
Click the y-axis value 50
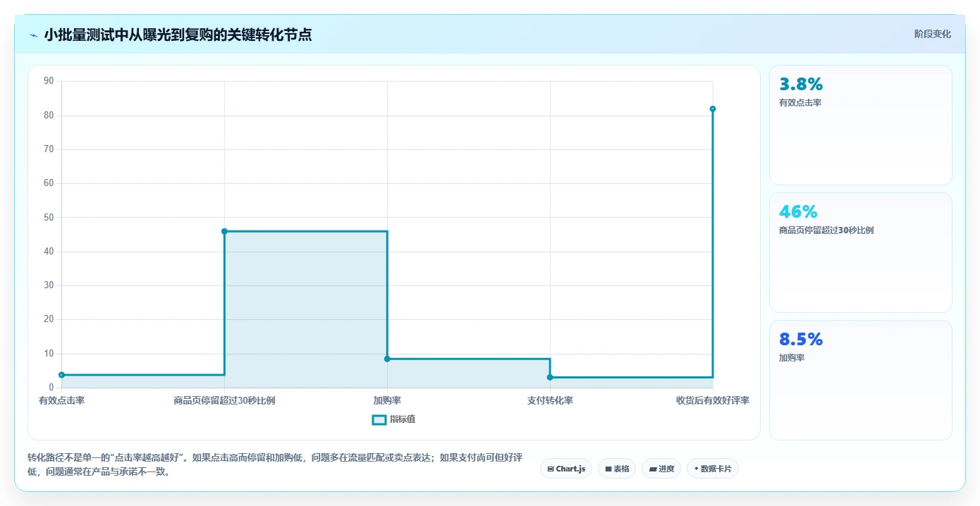coord(49,217)
